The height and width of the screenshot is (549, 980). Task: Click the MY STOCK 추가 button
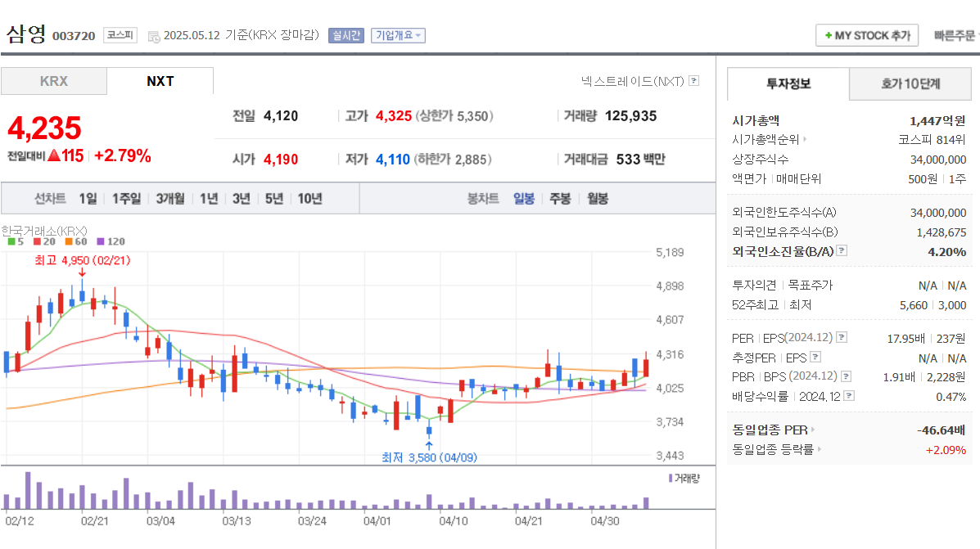click(x=867, y=34)
